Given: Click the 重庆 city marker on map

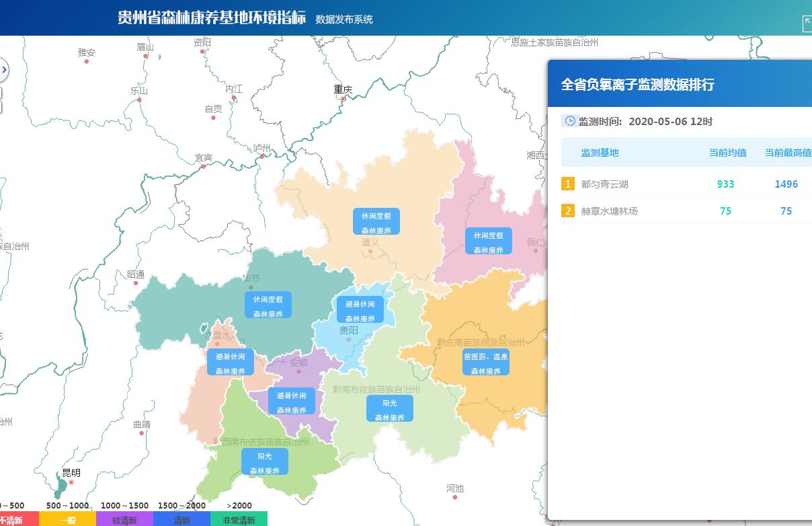Looking at the screenshot, I should 343,99.
